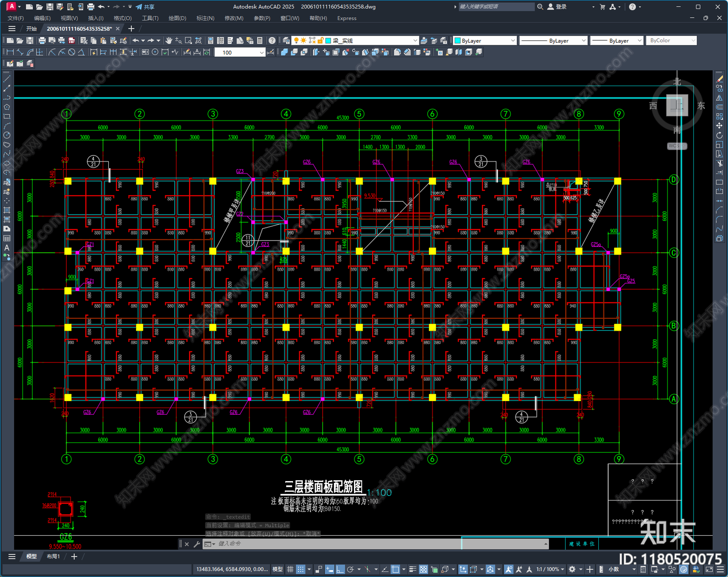The height and width of the screenshot is (577, 728).
Task: Toggle polar tracking in status bar
Action: click(x=350, y=569)
